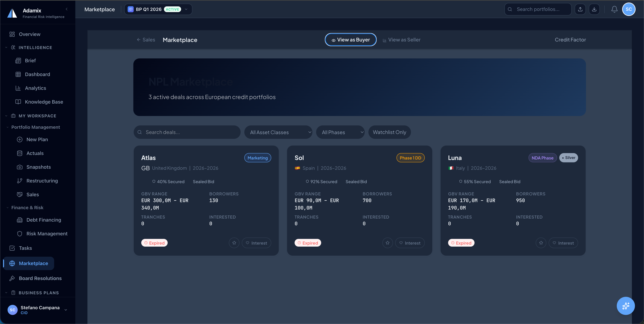Open Debt Financing in the sidebar
This screenshot has height=324, width=644.
pos(44,220)
